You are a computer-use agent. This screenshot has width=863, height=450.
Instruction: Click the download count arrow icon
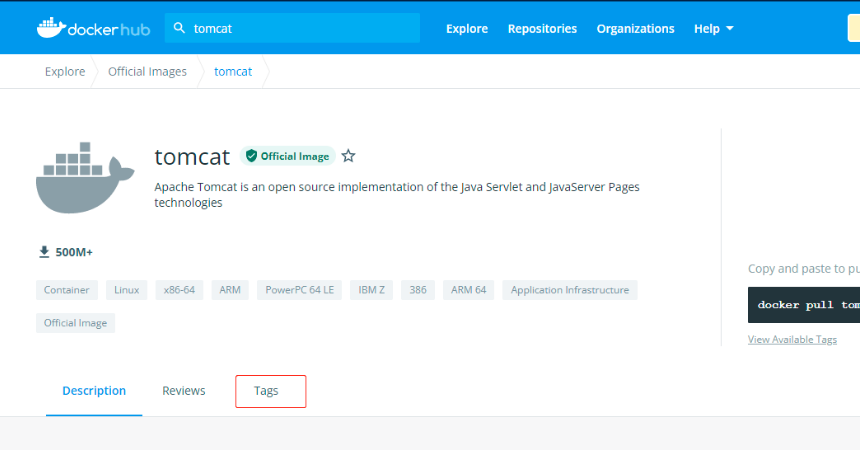pos(44,252)
